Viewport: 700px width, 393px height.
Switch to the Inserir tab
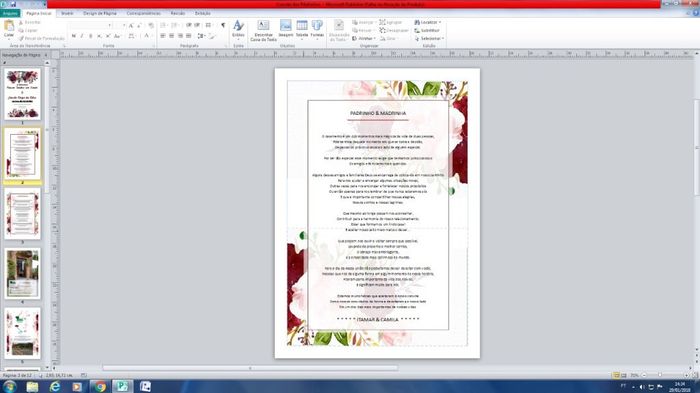67,13
